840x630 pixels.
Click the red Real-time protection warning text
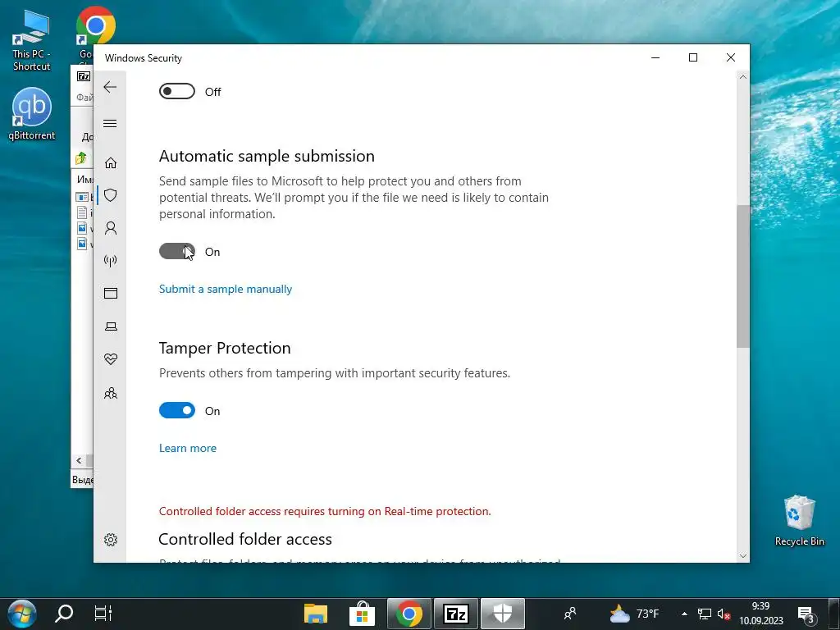325,512
